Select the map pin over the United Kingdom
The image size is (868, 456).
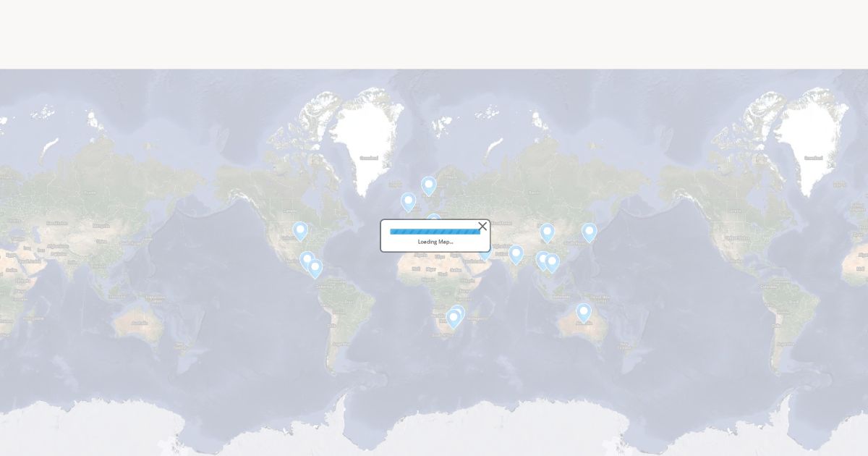coord(409,203)
